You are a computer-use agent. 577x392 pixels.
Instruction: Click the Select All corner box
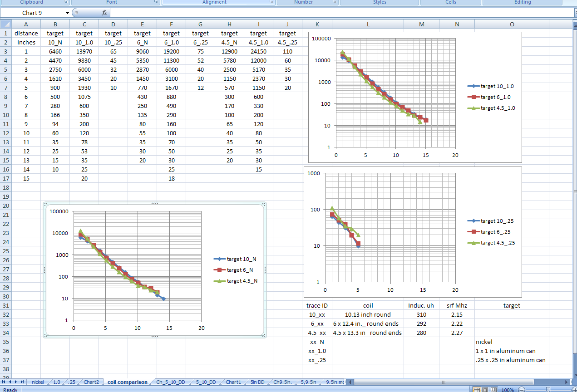(5, 24)
